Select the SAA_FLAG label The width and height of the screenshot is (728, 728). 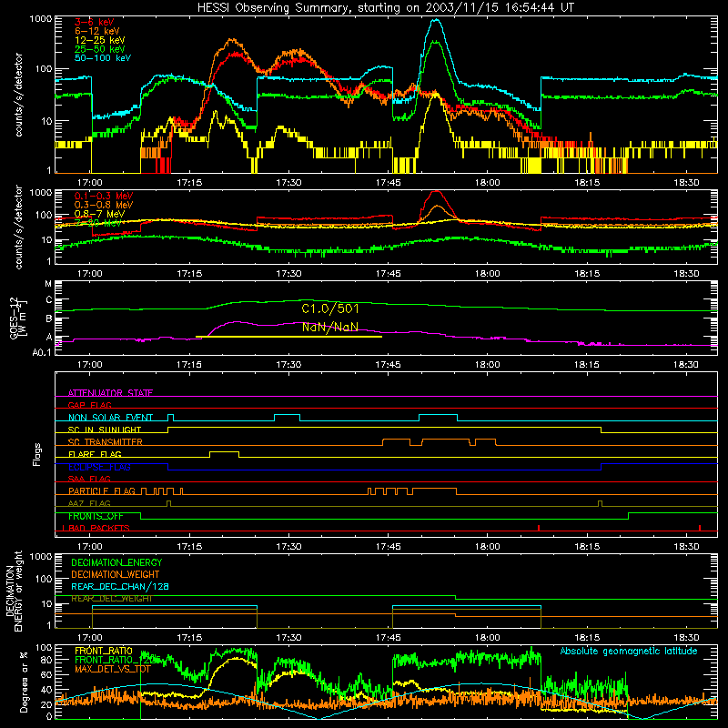click(x=89, y=479)
